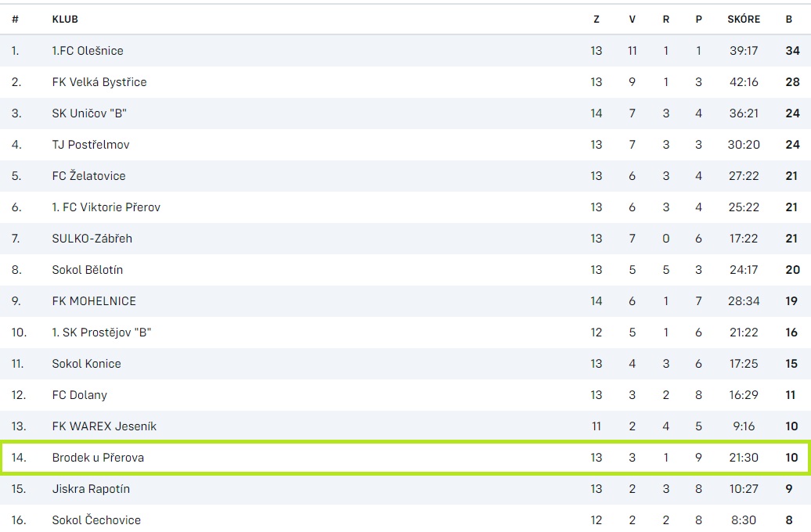Open the 1.FC Olešnice club link

point(88,51)
